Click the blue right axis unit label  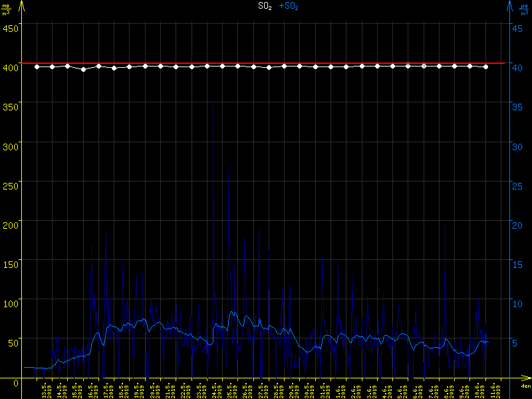click(x=525, y=9)
